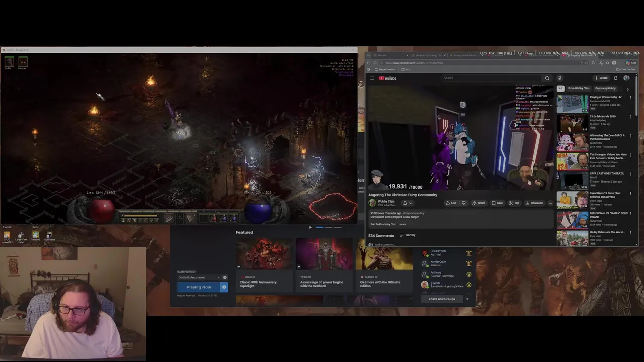Image resolution: width=644 pixels, height=362 pixels.
Task: Open the 'Other favorites' bookmarks folder
Action: click(626, 69)
